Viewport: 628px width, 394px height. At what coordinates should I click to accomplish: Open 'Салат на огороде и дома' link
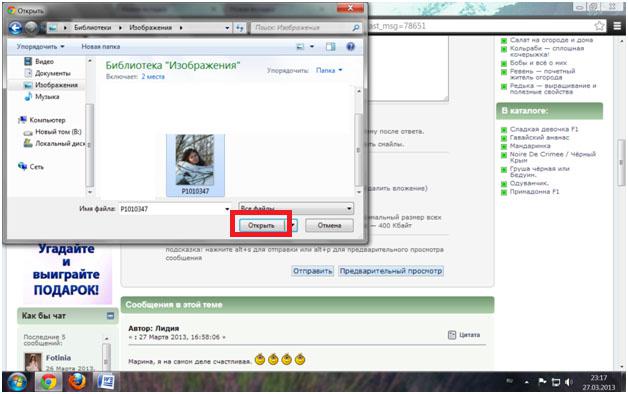551,40
